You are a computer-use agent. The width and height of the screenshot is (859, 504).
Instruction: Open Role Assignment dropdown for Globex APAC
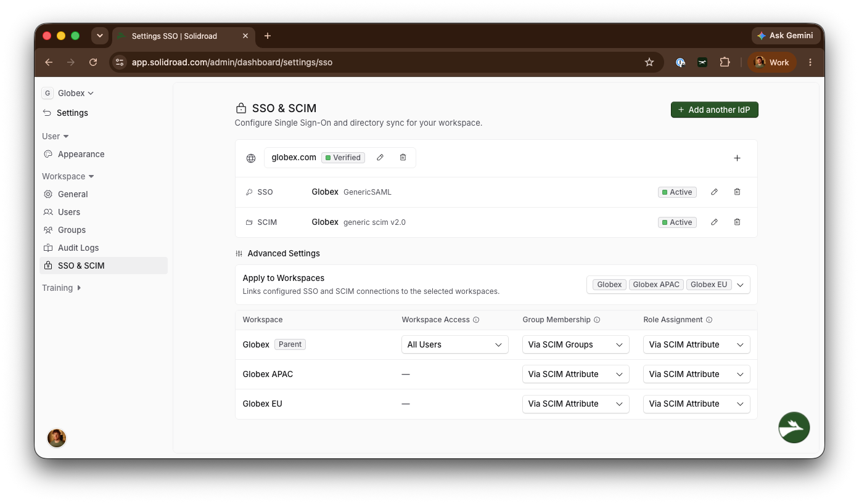697,374
